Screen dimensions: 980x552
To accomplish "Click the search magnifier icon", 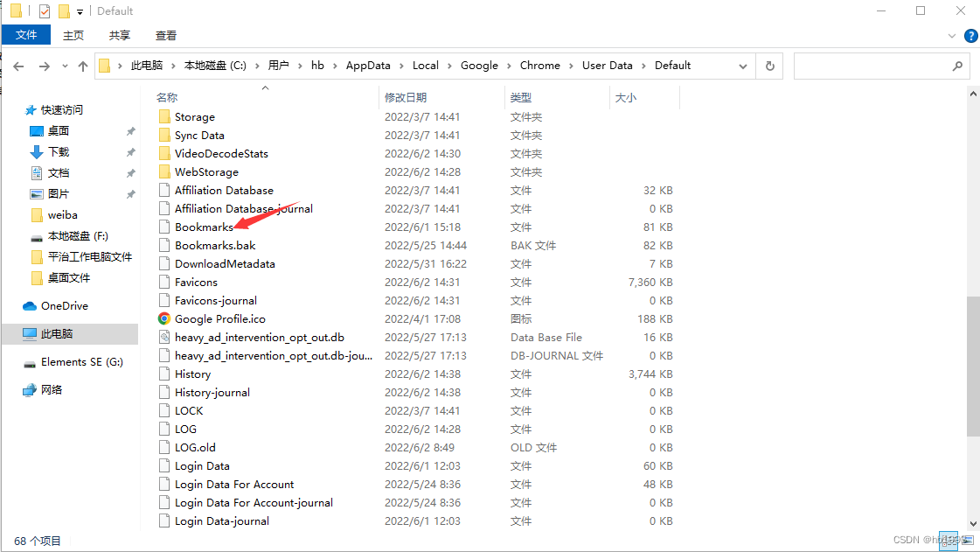I will [x=957, y=66].
